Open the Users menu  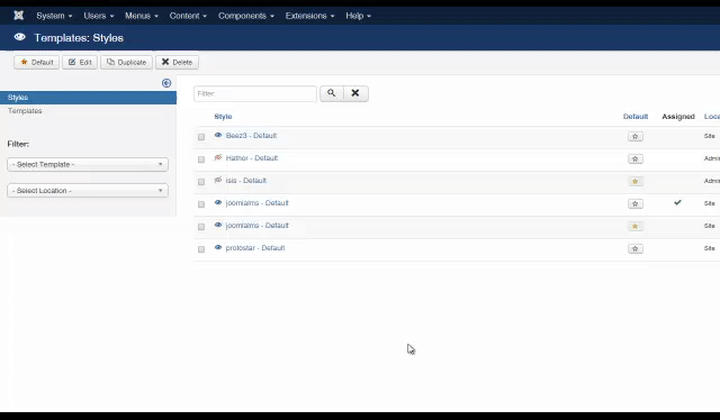99,16
